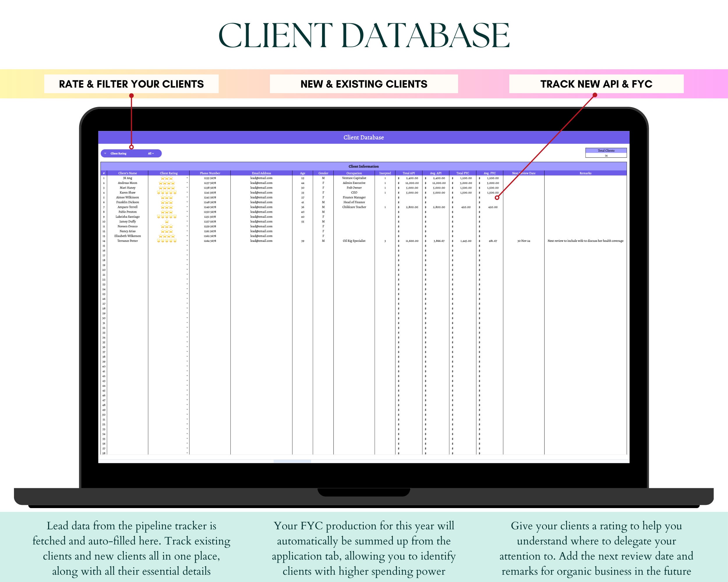Click the filter funnel icon on Client Rating pill

click(x=105, y=154)
